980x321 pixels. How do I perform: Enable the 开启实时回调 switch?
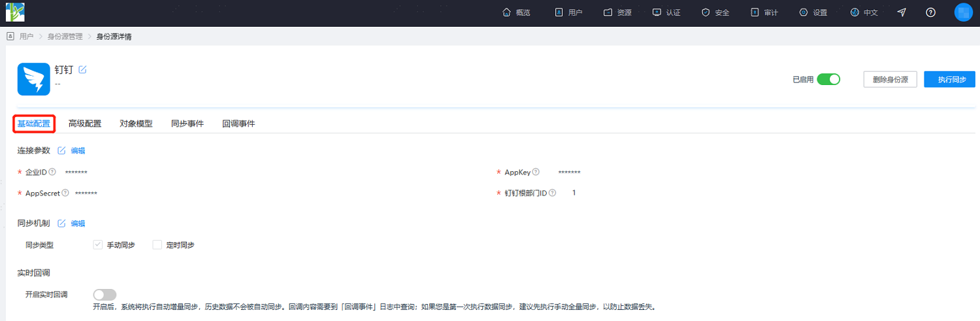click(x=105, y=295)
